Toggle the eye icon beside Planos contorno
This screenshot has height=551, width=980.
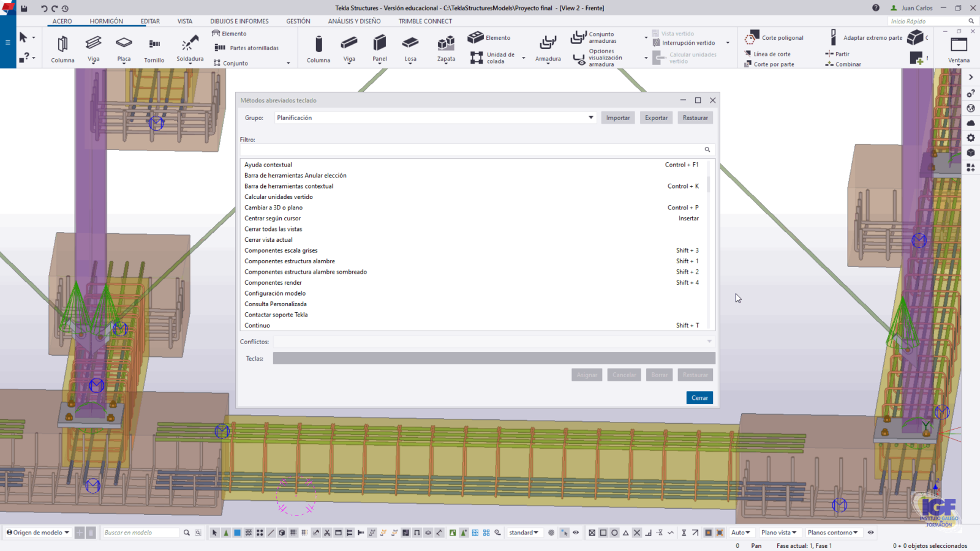870,533
